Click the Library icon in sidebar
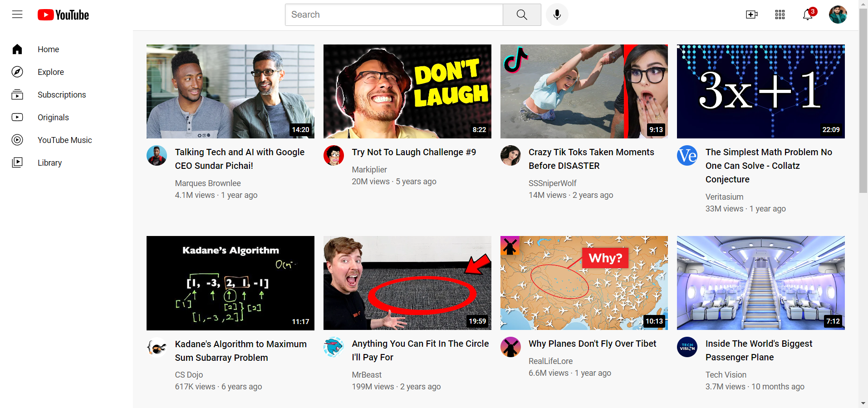Image resolution: width=868 pixels, height=408 pixels. click(x=17, y=162)
